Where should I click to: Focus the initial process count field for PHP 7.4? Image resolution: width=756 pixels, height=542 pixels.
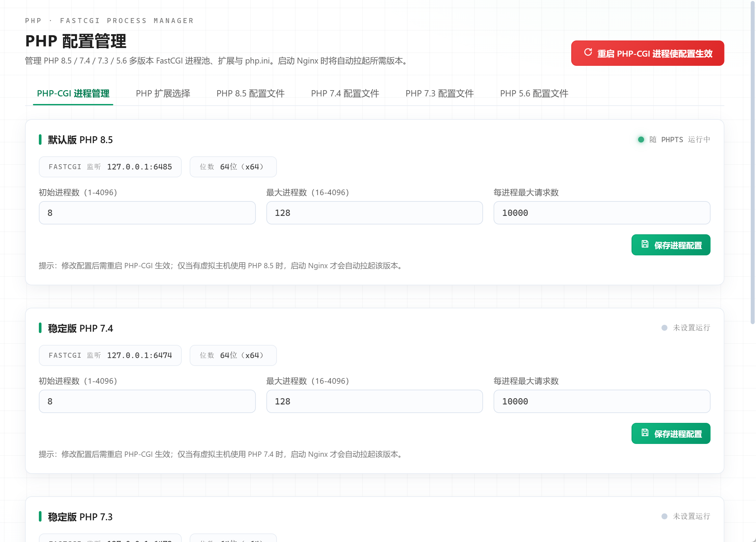point(147,401)
